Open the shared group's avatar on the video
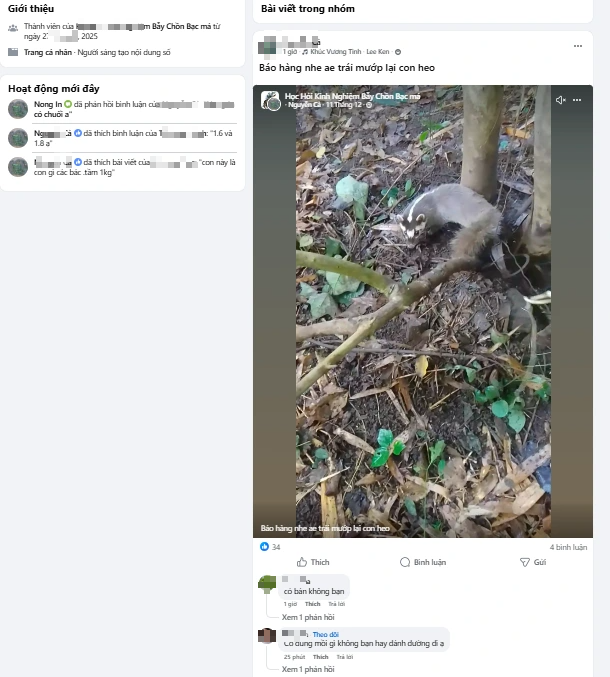 tap(270, 100)
